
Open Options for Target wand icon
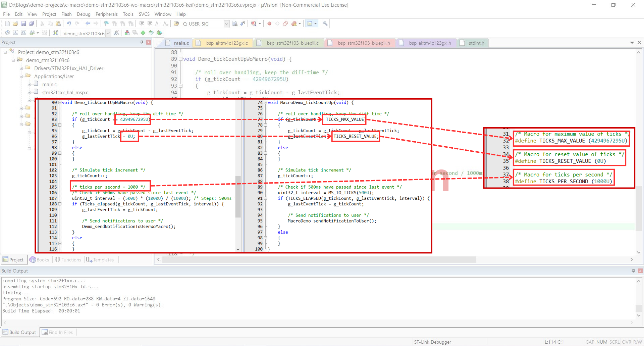tap(116, 33)
